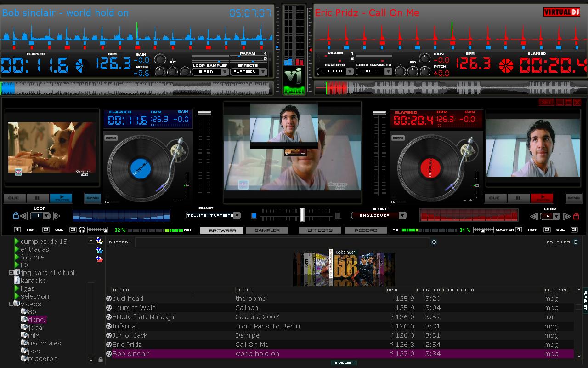This screenshot has width=588, height=368.
Task: Trigger left deck hot cue 2
Action: [x=46, y=230]
